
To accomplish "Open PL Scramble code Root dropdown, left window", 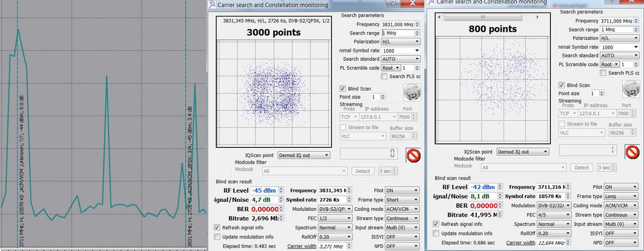I will (x=390, y=68).
